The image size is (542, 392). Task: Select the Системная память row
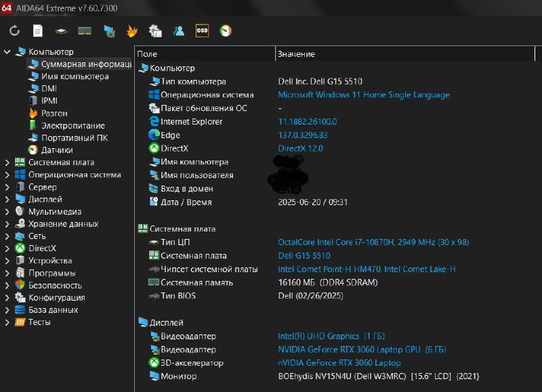[x=335, y=282]
